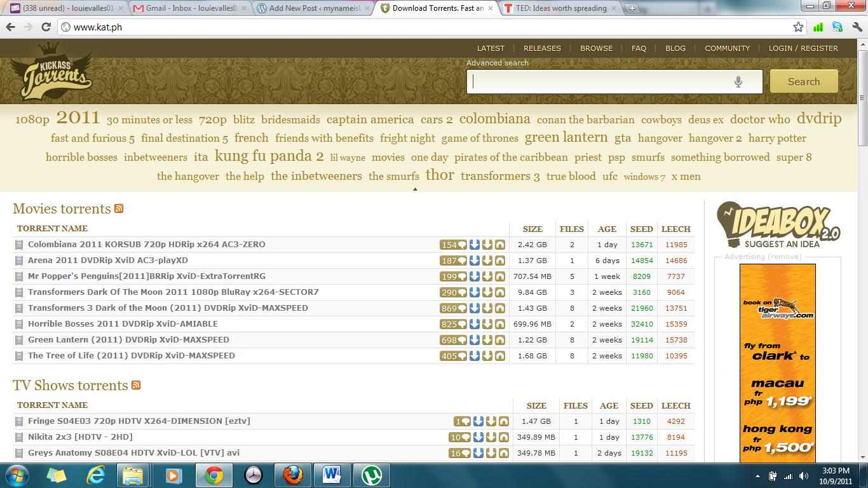This screenshot has width=868, height=488.
Task: Activate voice search via the microphone icon
Action: click(738, 81)
